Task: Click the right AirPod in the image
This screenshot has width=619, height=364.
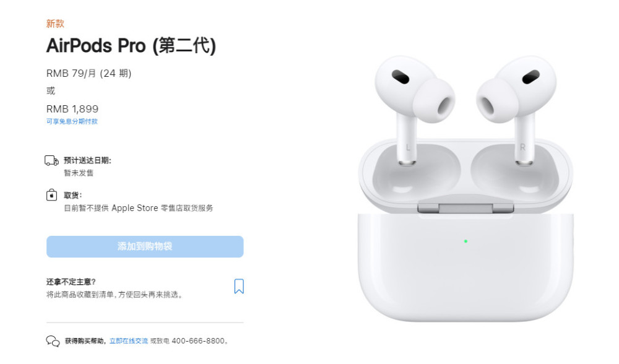Action: coord(516,106)
